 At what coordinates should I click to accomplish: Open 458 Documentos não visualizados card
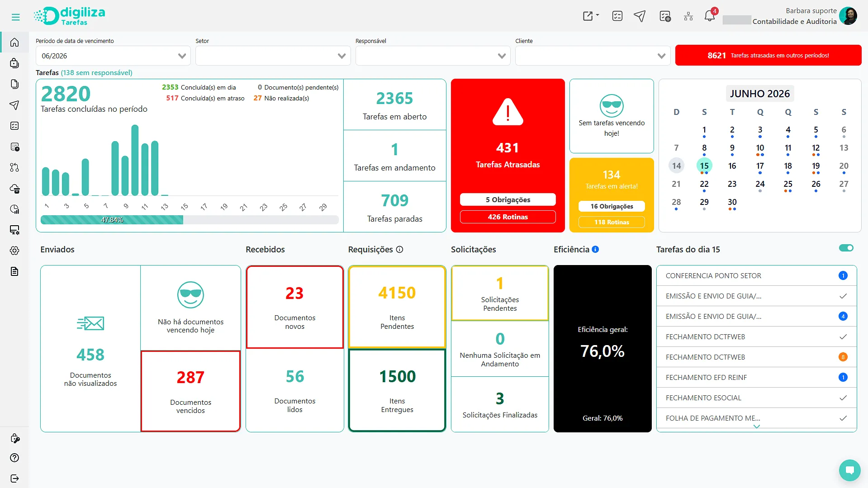point(90,349)
